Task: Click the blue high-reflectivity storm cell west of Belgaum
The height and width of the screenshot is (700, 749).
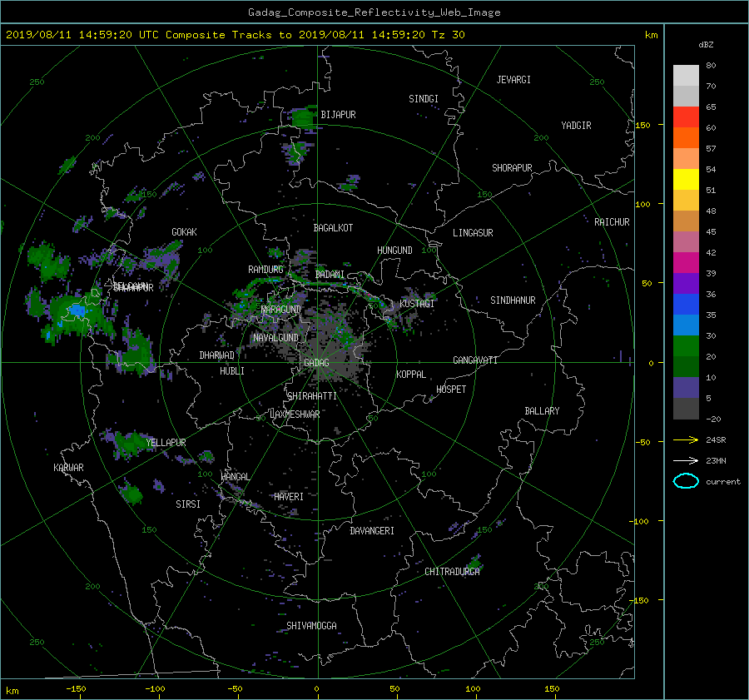Action: pos(77,311)
